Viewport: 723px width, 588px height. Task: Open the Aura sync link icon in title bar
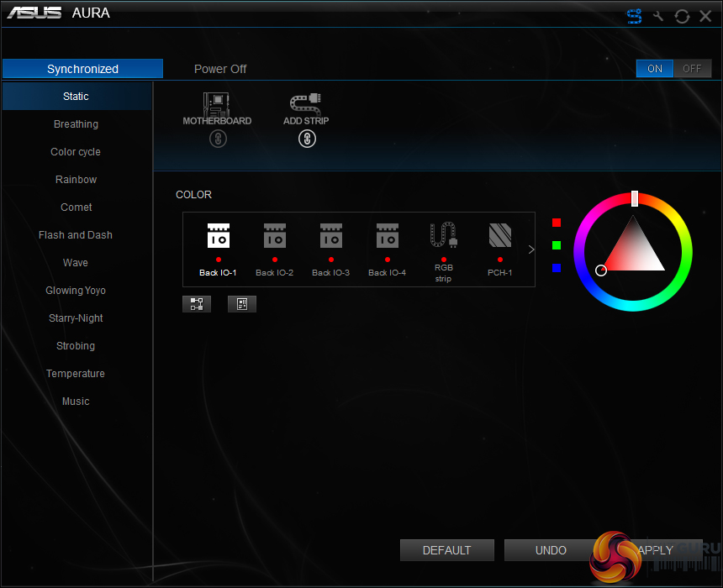(634, 16)
